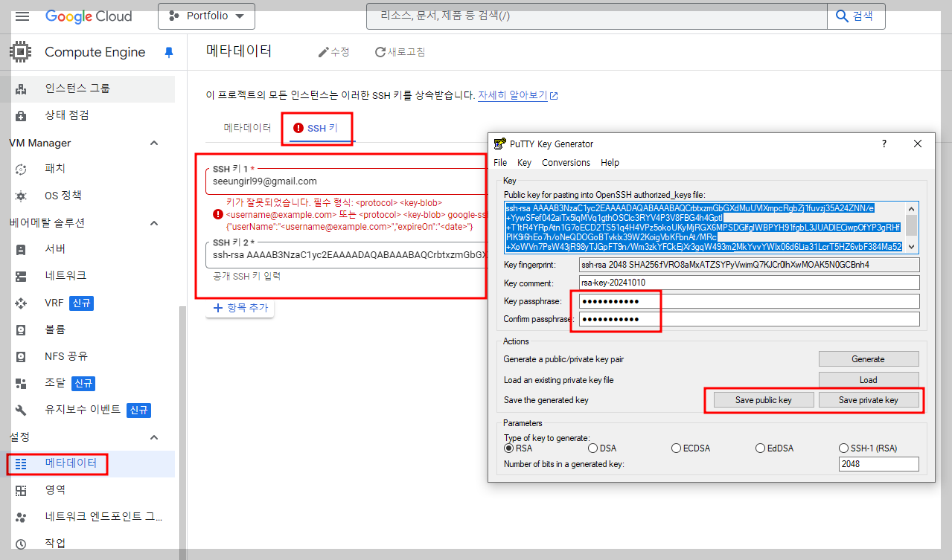This screenshot has width=952, height=560.
Task: Click the Google Cloud search input field
Action: 596,16
